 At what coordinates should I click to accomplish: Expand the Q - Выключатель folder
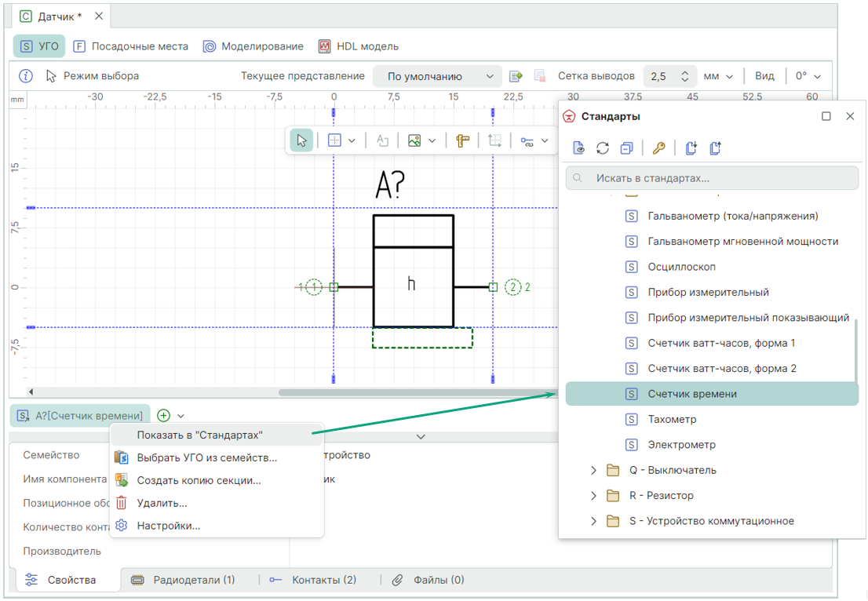coord(594,471)
